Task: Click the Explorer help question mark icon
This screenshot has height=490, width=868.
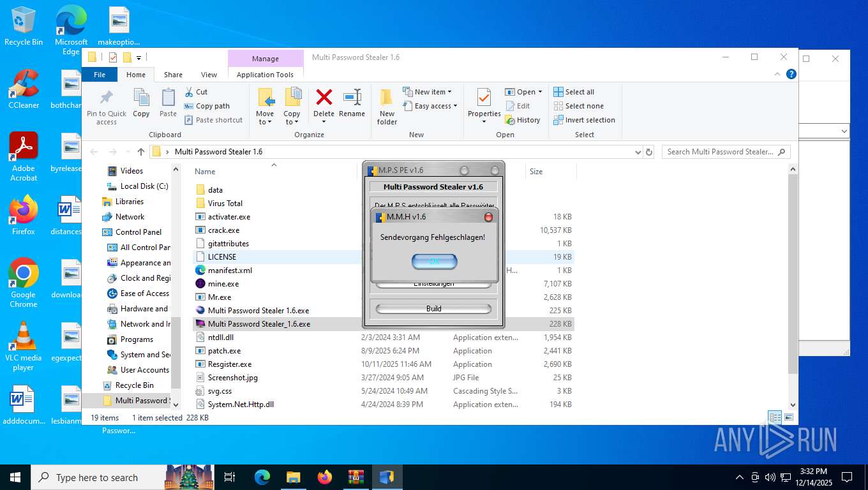Action: tap(791, 74)
